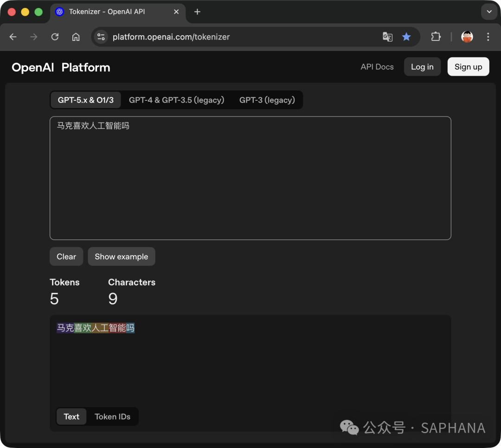
Task: Open the Chrome three-dot menu
Action: pyautogui.click(x=488, y=37)
